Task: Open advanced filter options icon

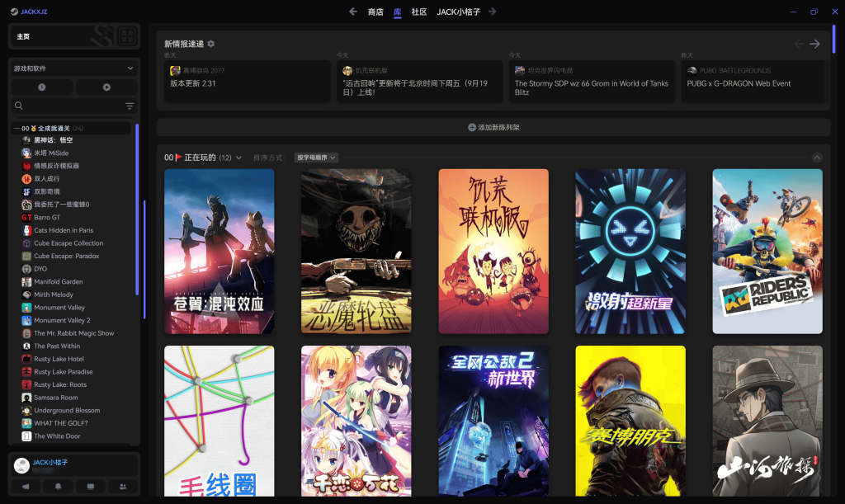Action: pos(130,106)
